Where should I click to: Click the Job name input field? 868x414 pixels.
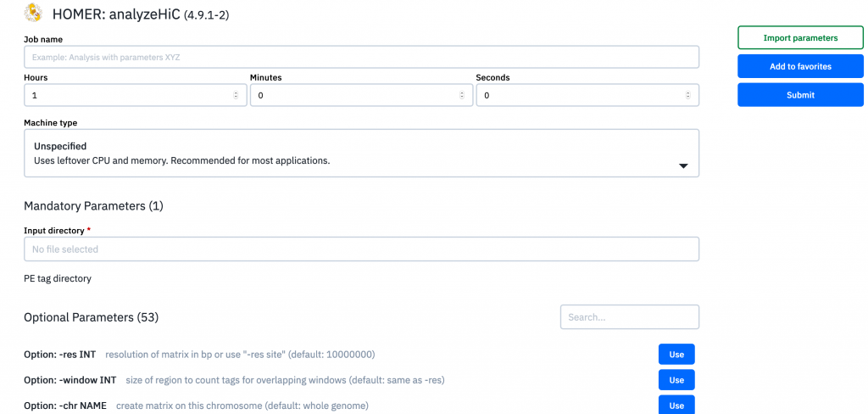coord(361,57)
